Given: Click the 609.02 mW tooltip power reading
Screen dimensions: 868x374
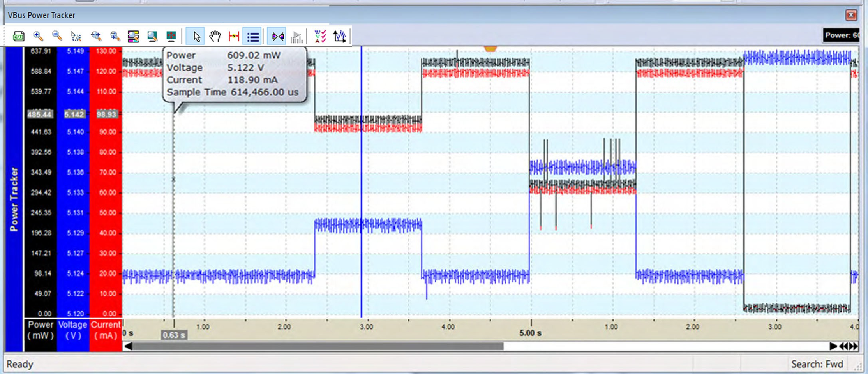Looking at the screenshot, I should (x=254, y=55).
